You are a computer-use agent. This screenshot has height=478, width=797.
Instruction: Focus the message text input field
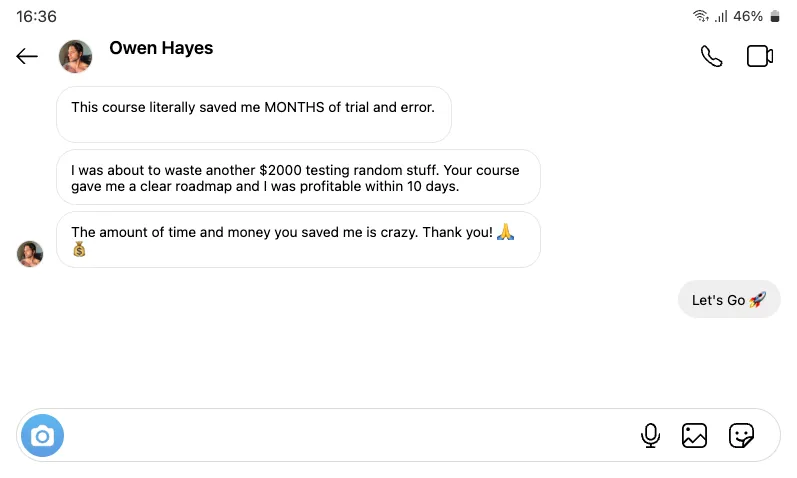(351, 436)
